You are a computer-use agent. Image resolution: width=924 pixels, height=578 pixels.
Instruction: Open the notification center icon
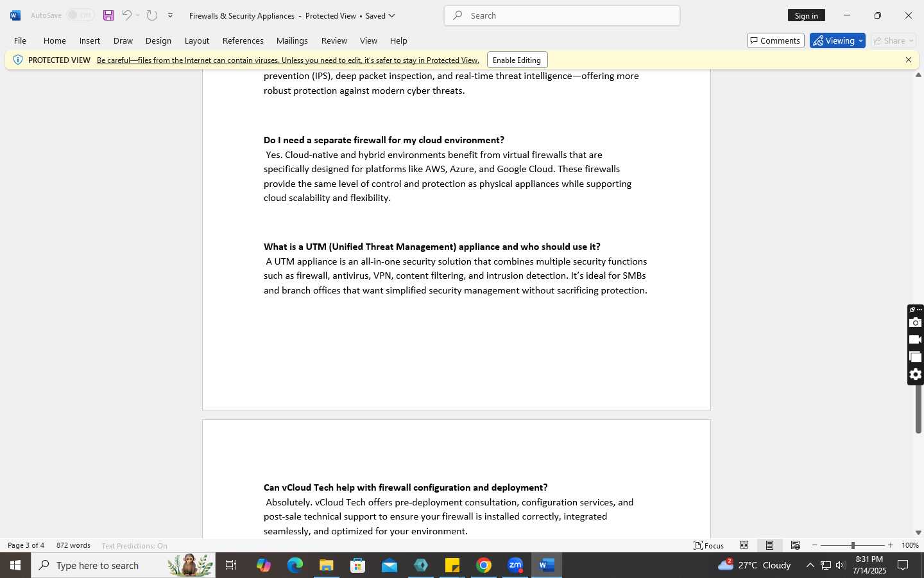pos(903,565)
